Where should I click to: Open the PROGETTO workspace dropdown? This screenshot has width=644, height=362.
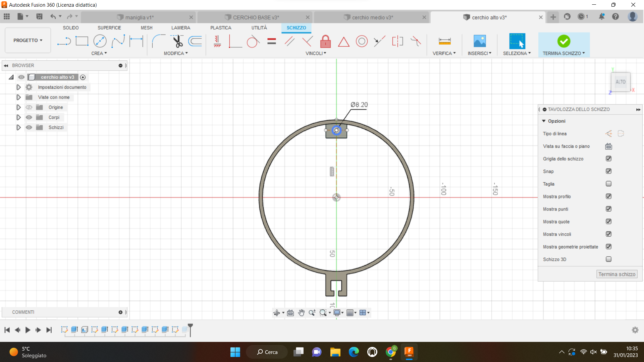[x=28, y=40]
